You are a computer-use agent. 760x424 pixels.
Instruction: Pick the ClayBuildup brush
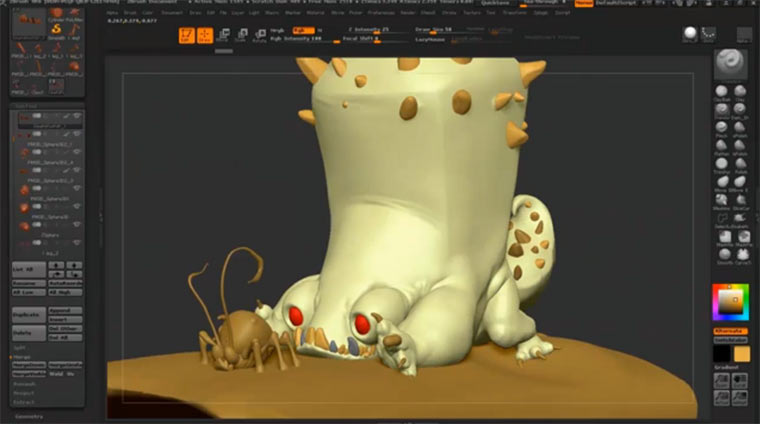pyautogui.click(x=722, y=92)
